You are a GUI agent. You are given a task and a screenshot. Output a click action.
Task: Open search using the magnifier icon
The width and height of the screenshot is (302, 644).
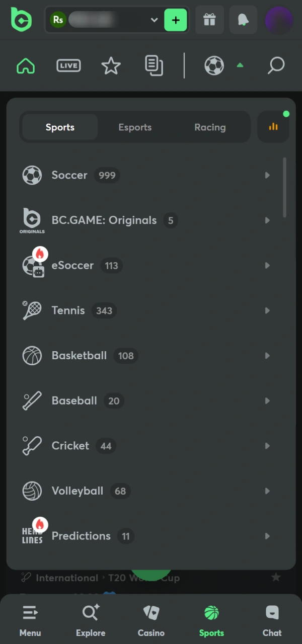click(276, 65)
